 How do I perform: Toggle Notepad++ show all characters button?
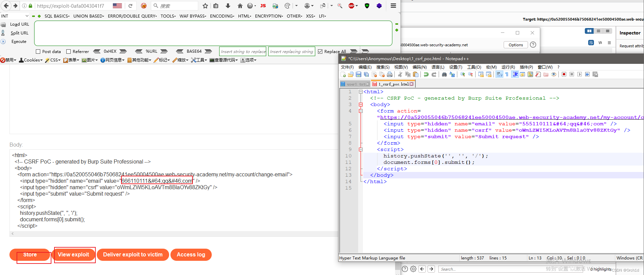coord(507,74)
